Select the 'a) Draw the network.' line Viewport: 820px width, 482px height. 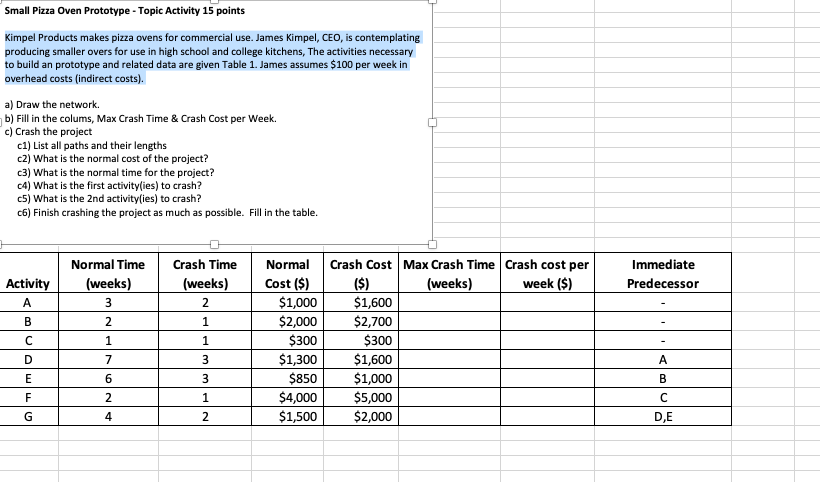click(52, 105)
